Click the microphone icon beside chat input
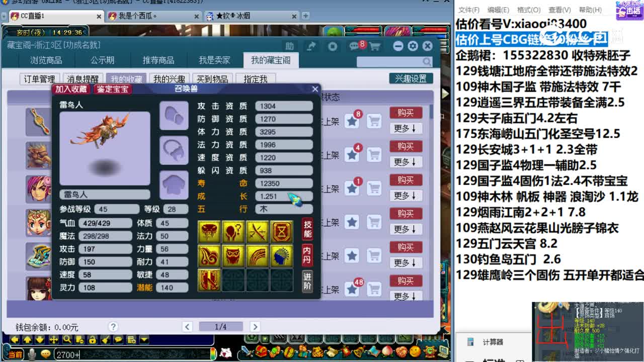The image size is (644, 362). tap(32, 354)
